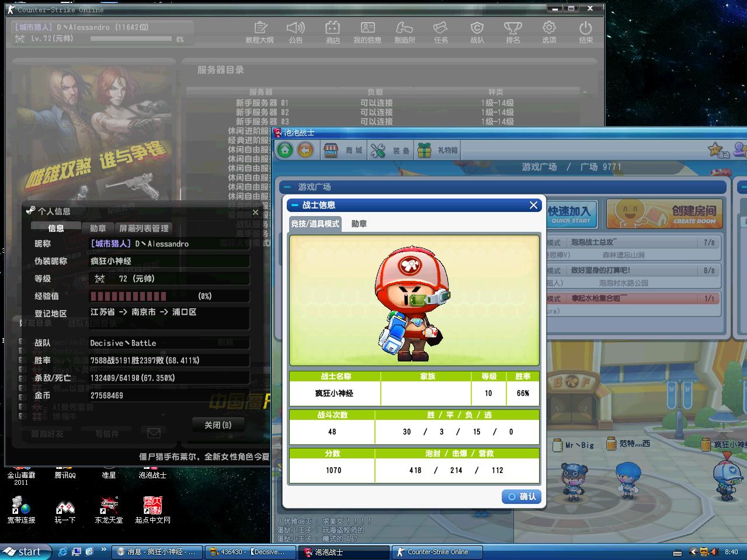Open the 礼物箱 gift box in 泡泡战士
The width and height of the screenshot is (747, 560).
pos(439,151)
